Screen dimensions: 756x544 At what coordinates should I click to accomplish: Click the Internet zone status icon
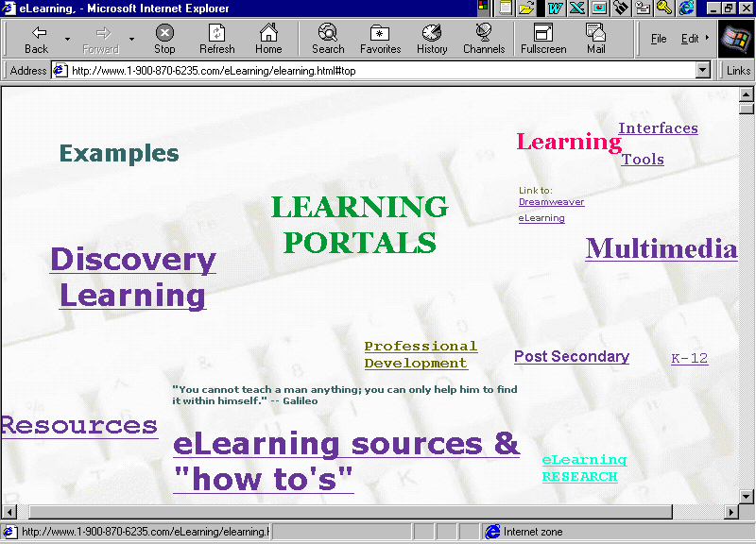(492, 532)
